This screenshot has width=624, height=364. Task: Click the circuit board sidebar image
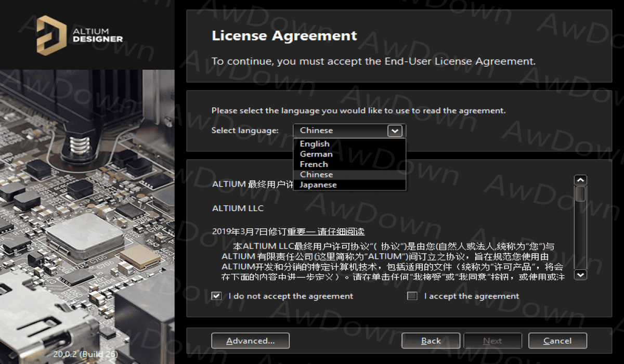87,208
